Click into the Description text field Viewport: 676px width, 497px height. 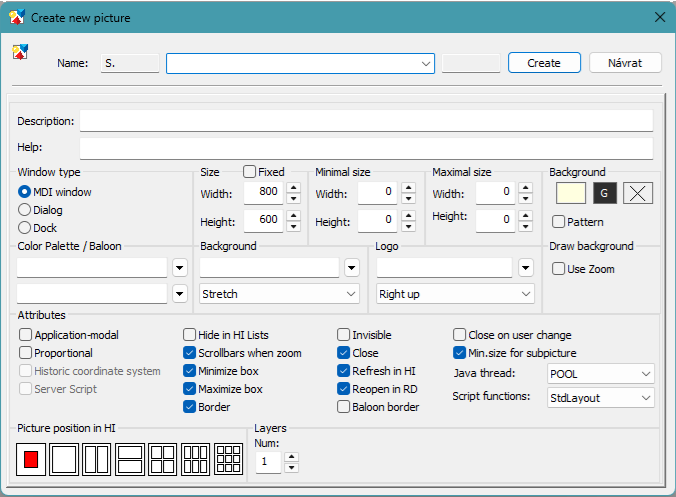click(x=366, y=121)
